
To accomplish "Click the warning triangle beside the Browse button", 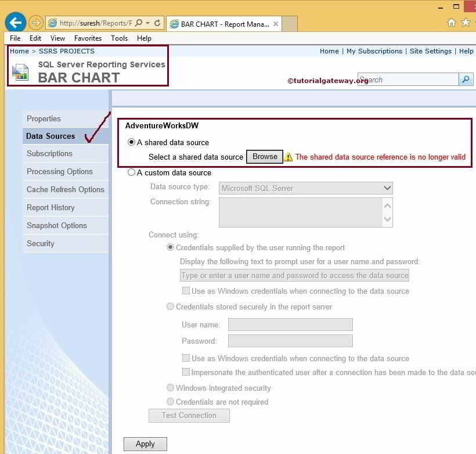I will pos(289,157).
